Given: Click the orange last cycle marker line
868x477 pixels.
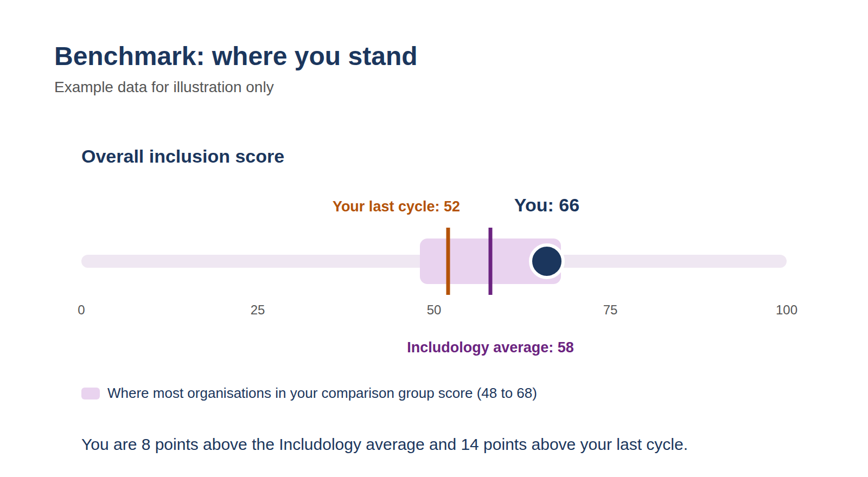Looking at the screenshot, I should pos(448,261).
